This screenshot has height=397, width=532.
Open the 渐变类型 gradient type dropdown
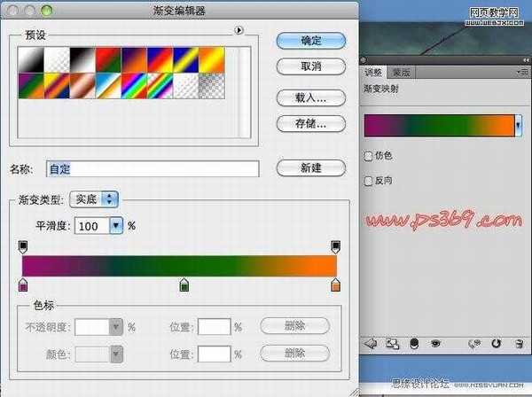97,200
